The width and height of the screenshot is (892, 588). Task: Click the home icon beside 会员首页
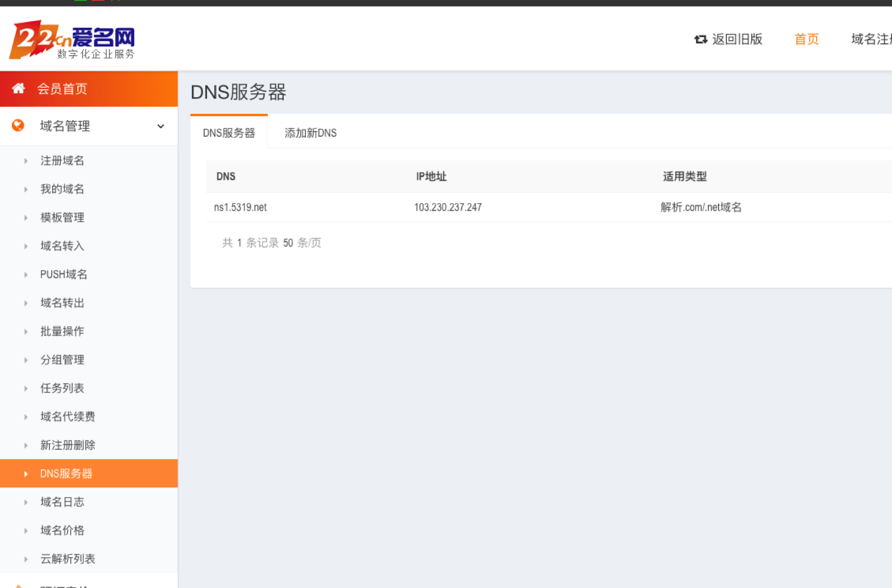[x=19, y=88]
